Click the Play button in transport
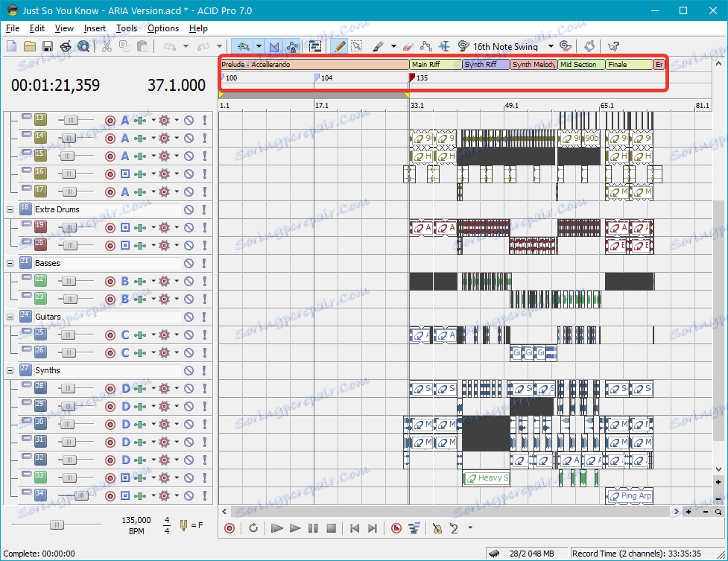The height and width of the screenshot is (561, 728). pyautogui.click(x=294, y=528)
